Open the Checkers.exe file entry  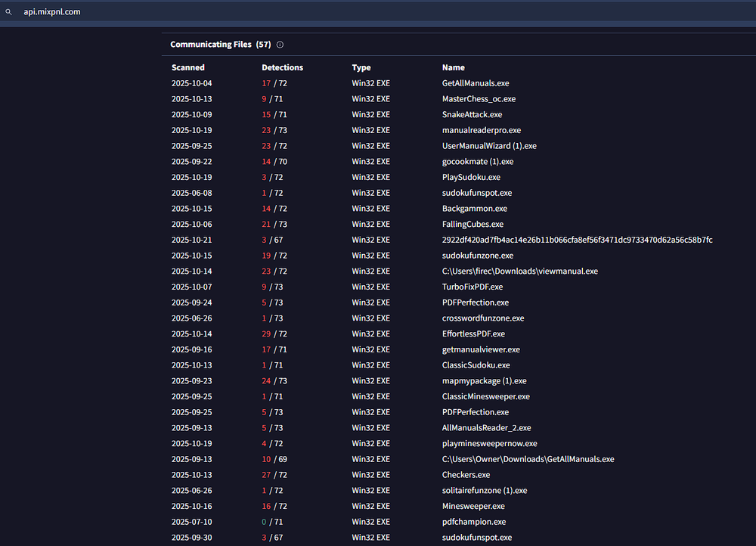(466, 475)
